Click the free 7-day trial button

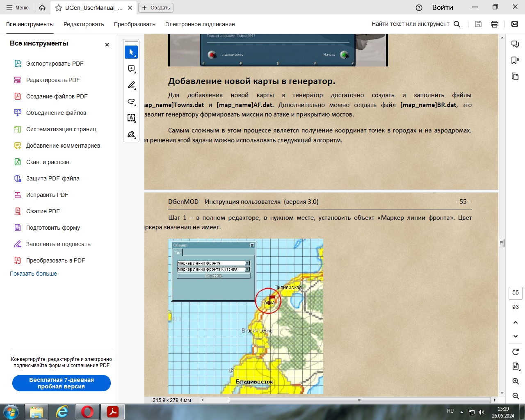coord(62,383)
